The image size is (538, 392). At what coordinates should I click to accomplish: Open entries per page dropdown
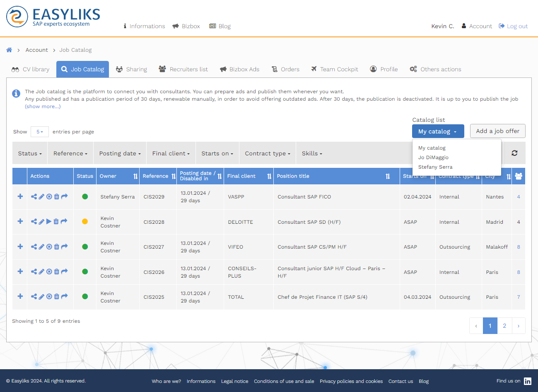click(x=40, y=132)
